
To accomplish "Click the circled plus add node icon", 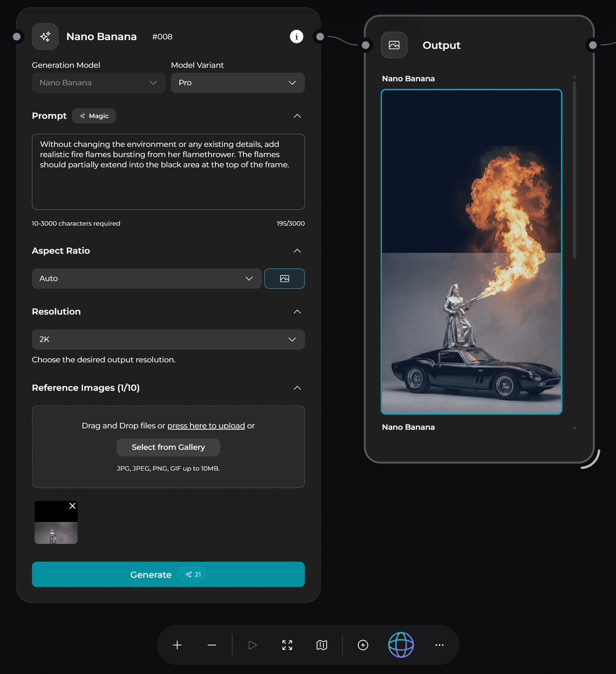I will pyautogui.click(x=363, y=645).
